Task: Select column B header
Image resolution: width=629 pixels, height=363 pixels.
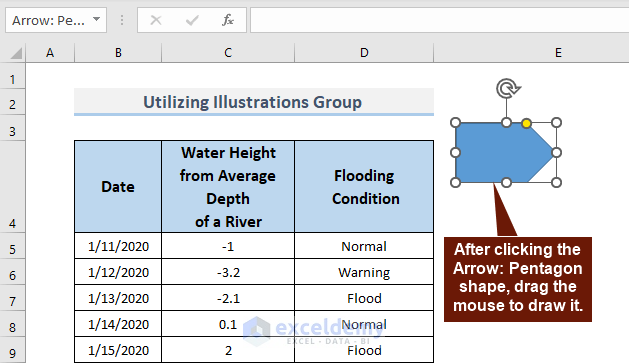Action: 118,53
